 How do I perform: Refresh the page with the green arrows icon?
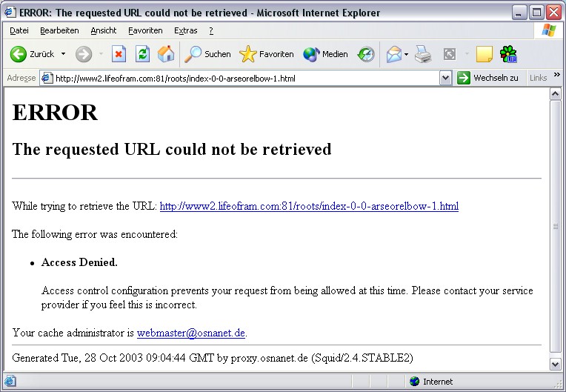142,55
